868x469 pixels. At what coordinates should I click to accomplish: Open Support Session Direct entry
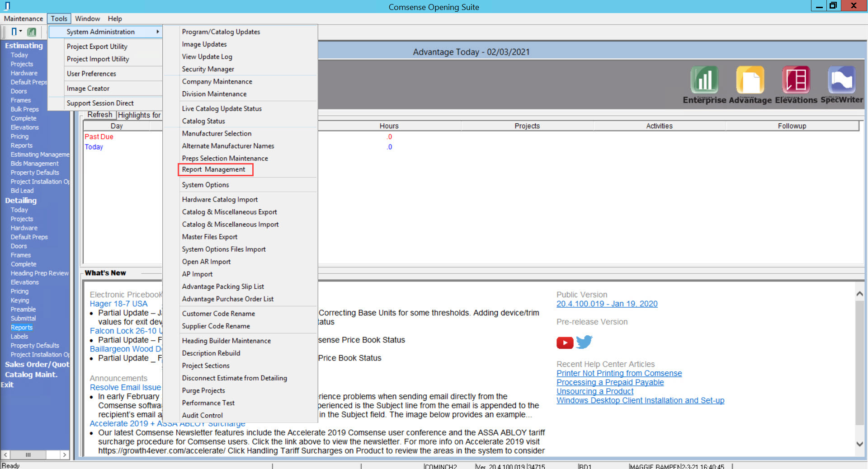(x=100, y=103)
